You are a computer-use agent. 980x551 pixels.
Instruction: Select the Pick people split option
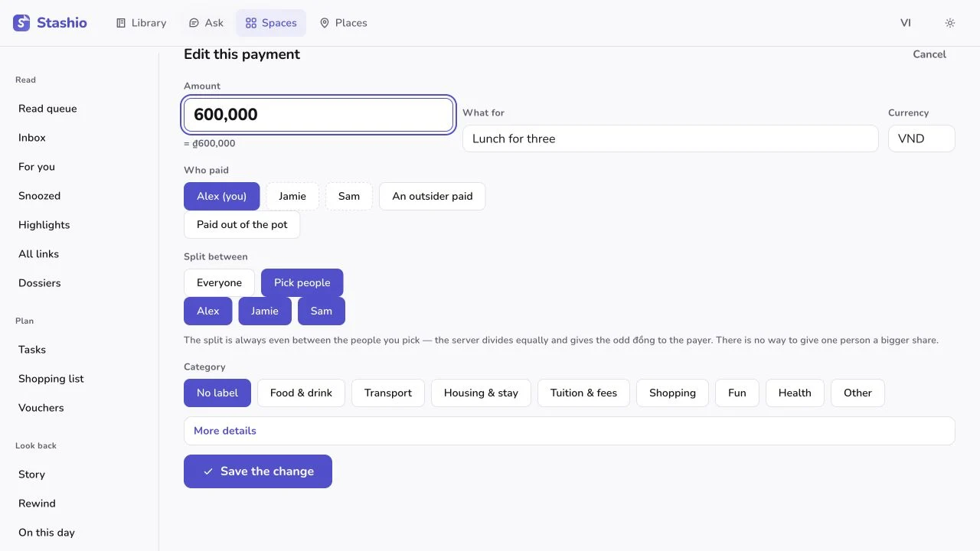tap(302, 283)
